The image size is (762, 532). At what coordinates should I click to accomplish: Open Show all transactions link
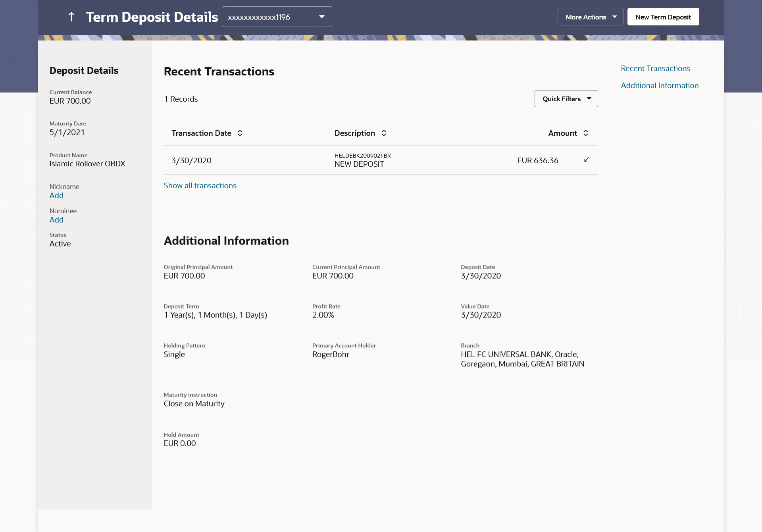pos(200,185)
